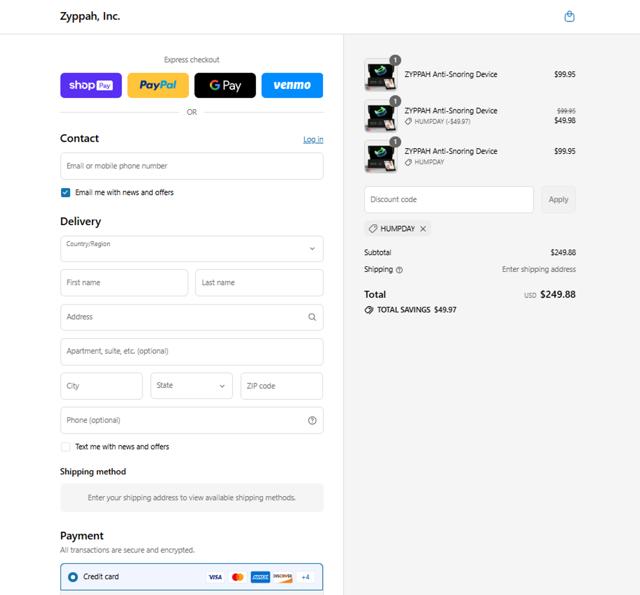Viewport: 640px width, 595px height.
Task: Click the $99.95 first product thumbnail
Action: (381, 75)
